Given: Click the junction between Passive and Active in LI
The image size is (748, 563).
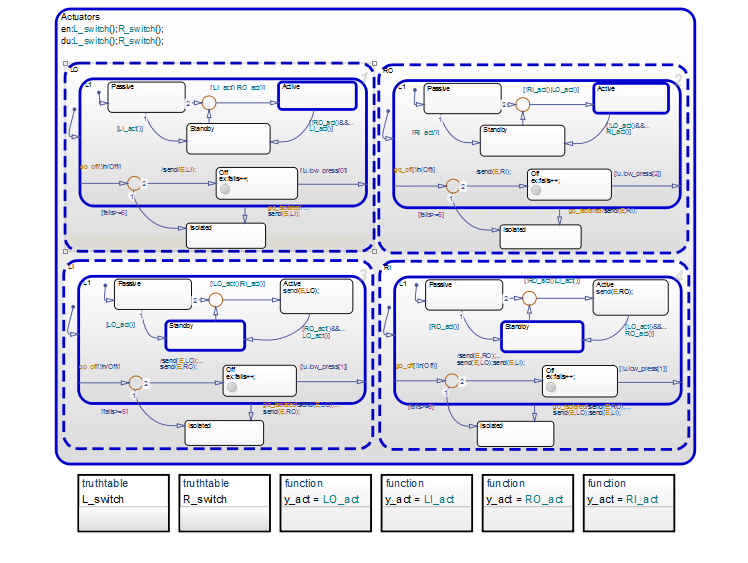Looking at the screenshot, I should (216, 300).
